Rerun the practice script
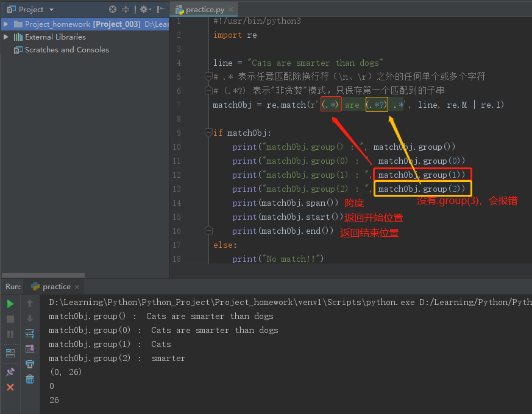 point(10,304)
